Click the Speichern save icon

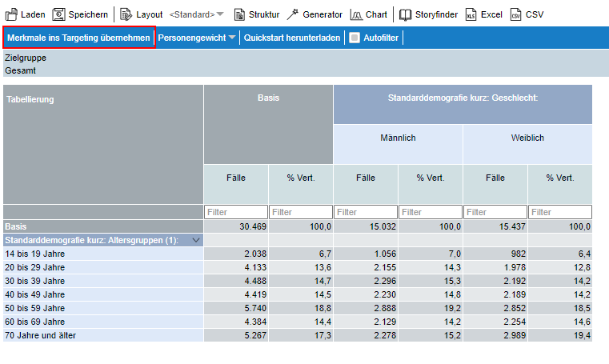point(58,14)
